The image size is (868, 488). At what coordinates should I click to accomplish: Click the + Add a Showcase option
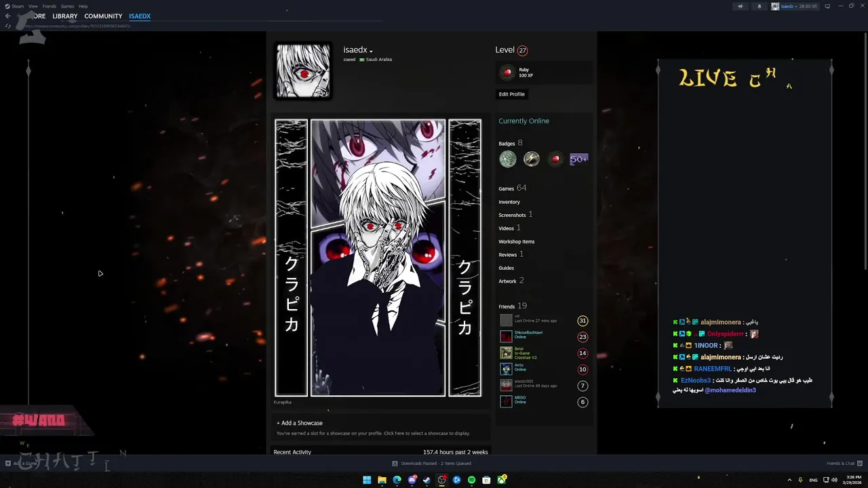(x=300, y=423)
